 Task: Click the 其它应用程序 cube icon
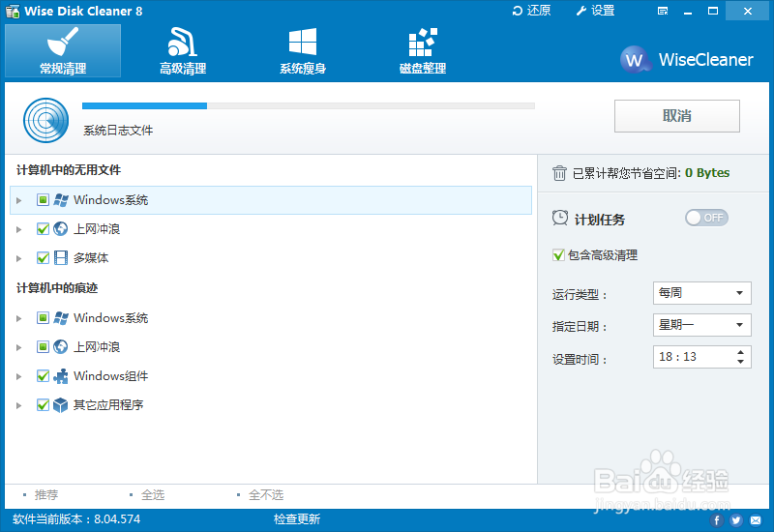point(60,405)
